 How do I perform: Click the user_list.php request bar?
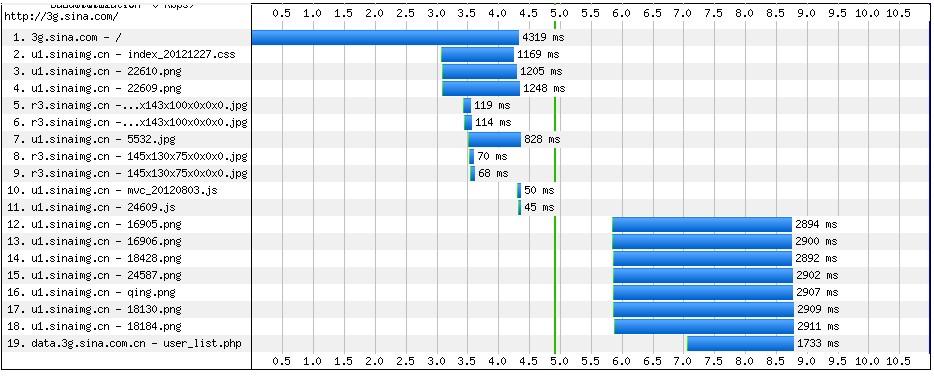point(740,344)
